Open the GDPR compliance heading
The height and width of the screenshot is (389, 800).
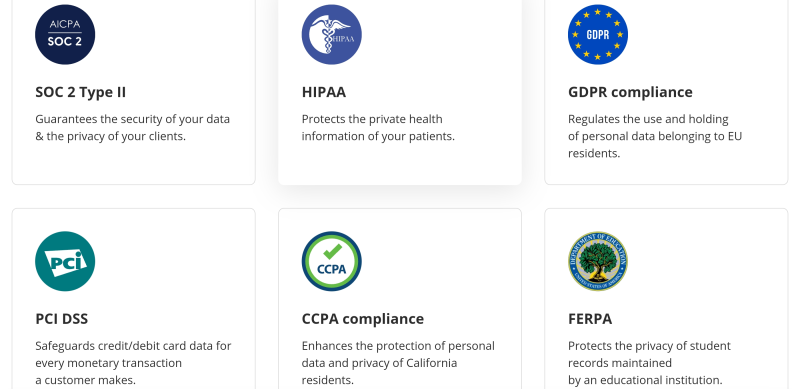631,92
